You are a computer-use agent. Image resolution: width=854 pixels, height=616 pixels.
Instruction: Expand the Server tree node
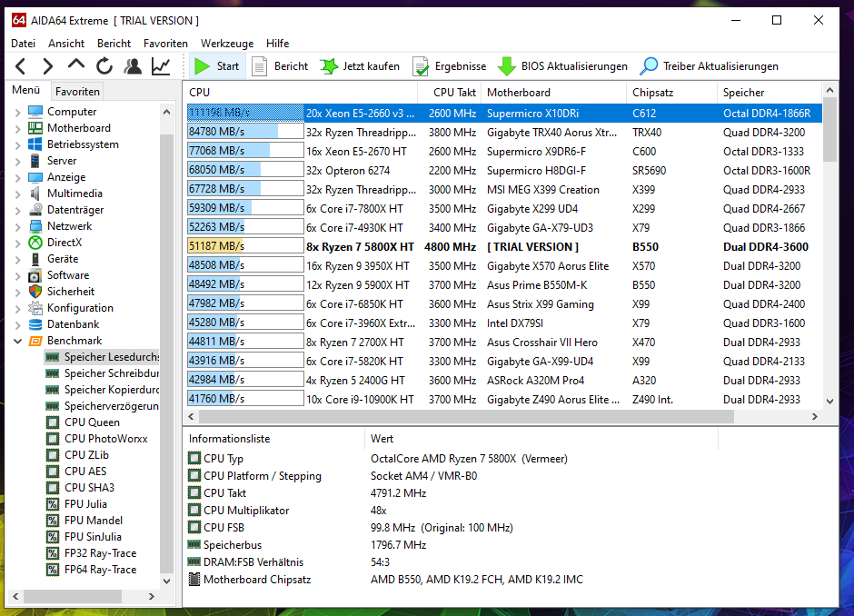point(17,161)
